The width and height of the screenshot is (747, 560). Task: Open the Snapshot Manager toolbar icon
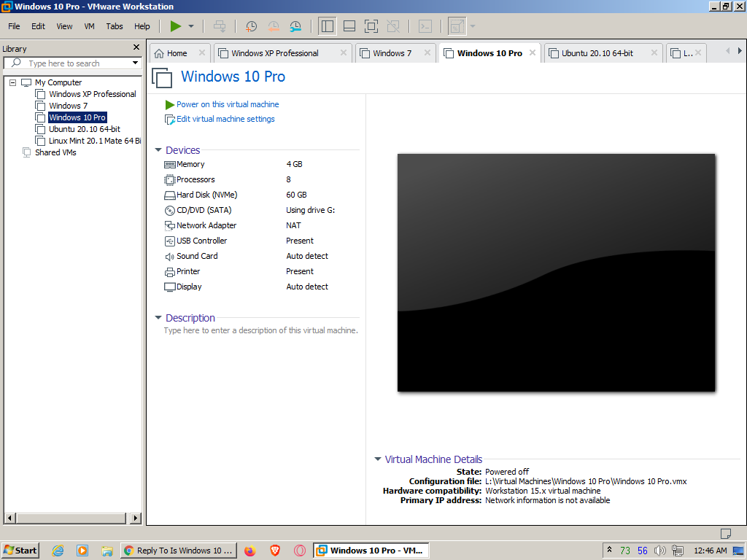pyautogui.click(x=295, y=26)
